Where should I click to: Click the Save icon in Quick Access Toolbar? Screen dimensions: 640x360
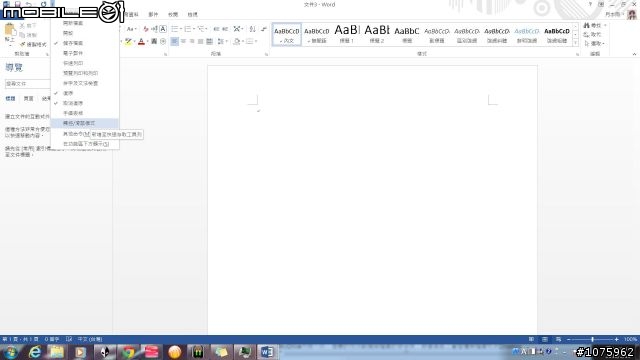18,4
